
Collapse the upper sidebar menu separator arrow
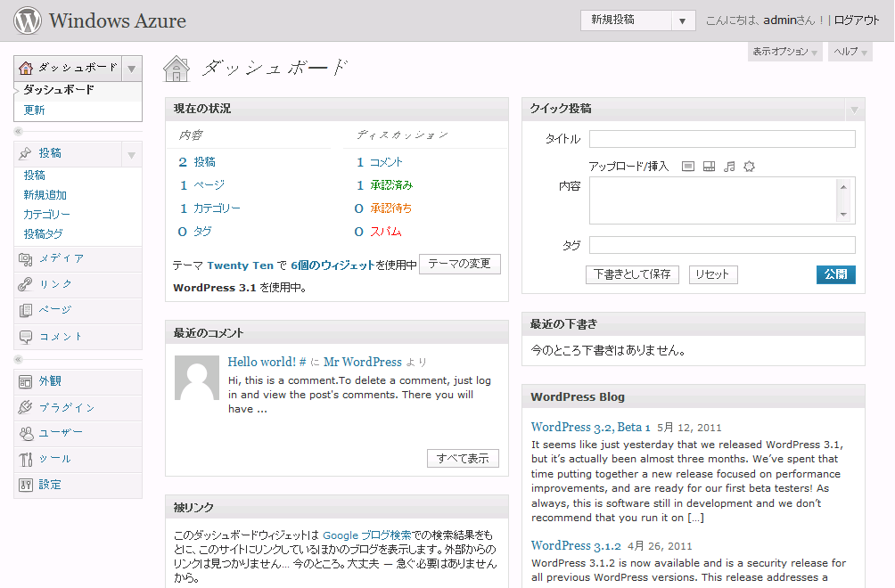pyautogui.click(x=18, y=132)
